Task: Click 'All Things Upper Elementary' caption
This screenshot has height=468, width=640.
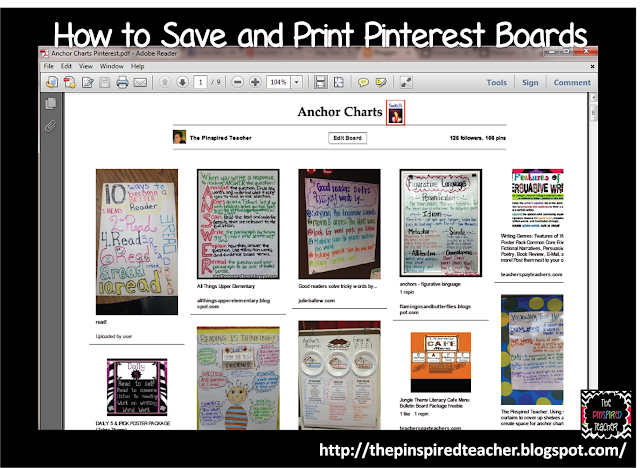Action: click(x=226, y=286)
